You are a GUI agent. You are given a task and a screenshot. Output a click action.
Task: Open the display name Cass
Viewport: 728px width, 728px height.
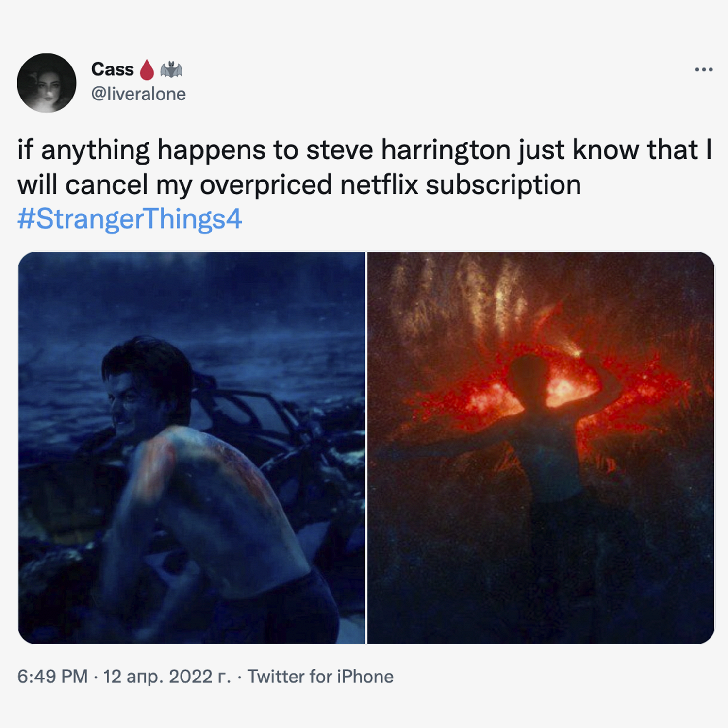point(112,69)
